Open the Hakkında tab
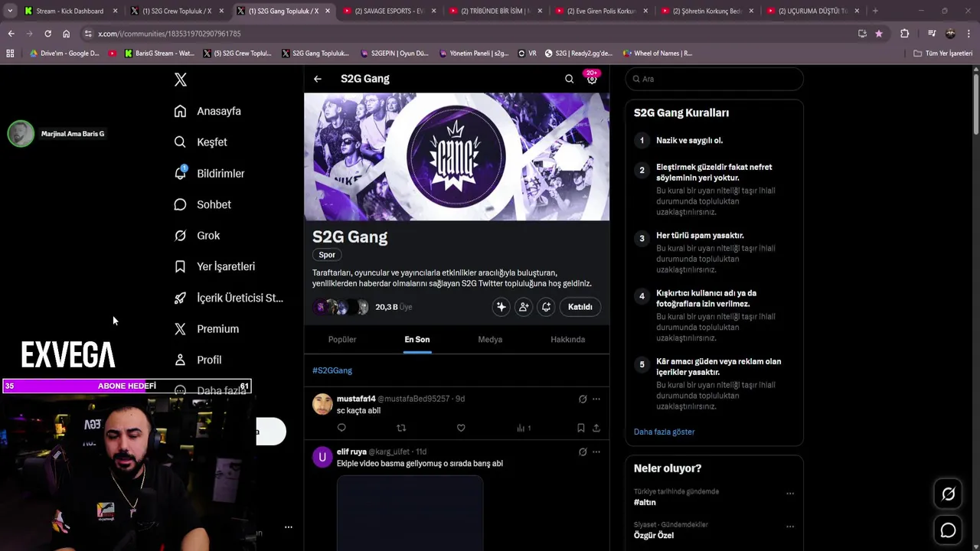The image size is (980, 551). (568, 340)
